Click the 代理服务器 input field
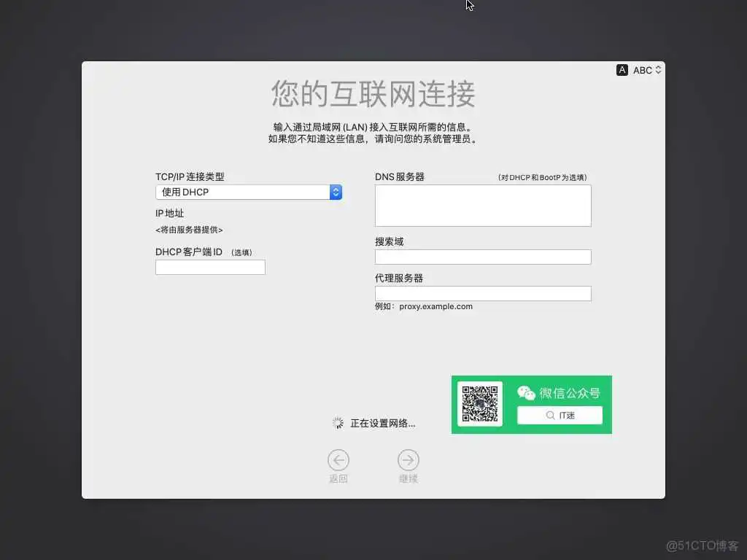 coord(483,293)
